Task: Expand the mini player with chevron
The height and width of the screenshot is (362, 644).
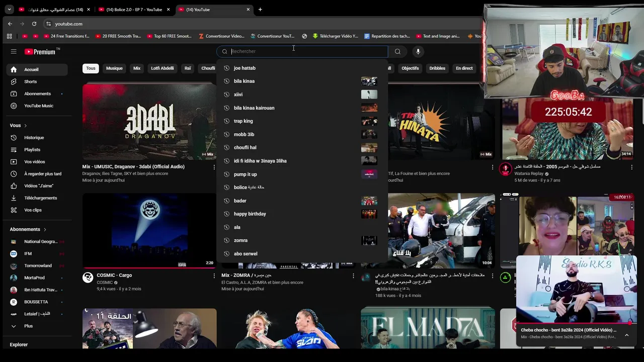Action: point(627,335)
